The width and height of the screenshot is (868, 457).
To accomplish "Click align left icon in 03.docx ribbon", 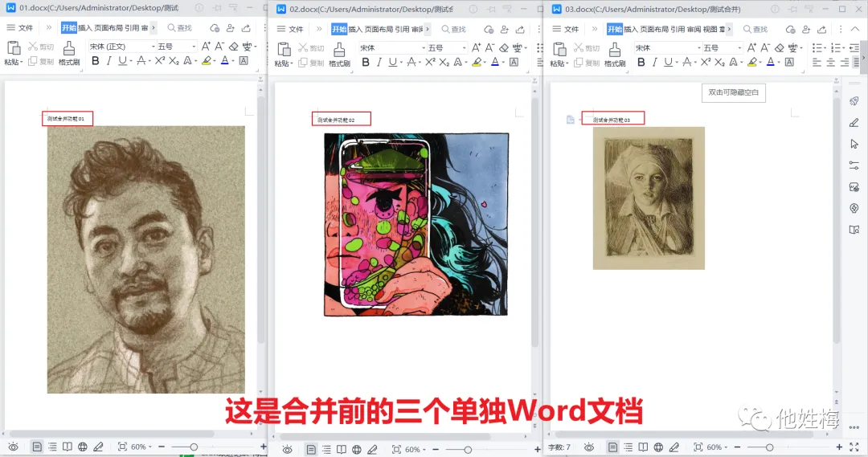I will [817, 63].
